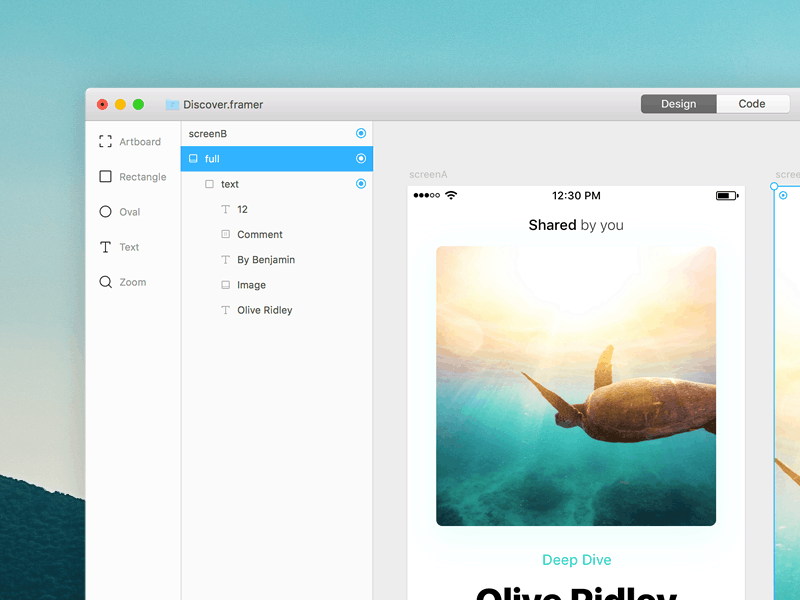Image resolution: width=800 pixels, height=600 pixels.
Task: Switch to the Code tab
Action: tap(753, 103)
